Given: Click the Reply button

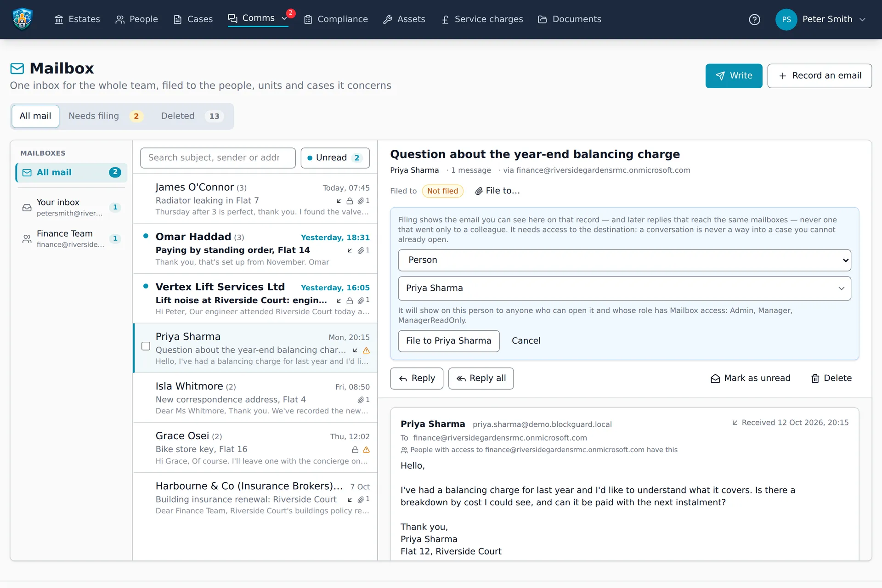Looking at the screenshot, I should coord(417,379).
